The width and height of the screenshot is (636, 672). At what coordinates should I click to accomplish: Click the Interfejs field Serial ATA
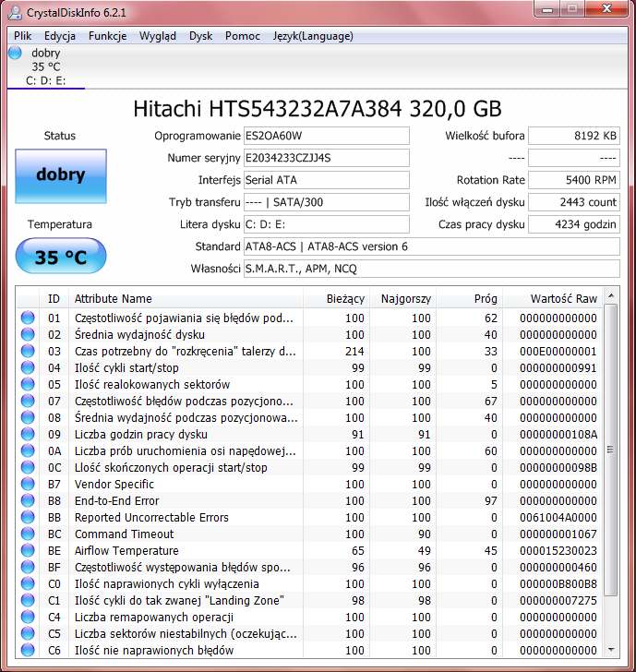click(327, 180)
